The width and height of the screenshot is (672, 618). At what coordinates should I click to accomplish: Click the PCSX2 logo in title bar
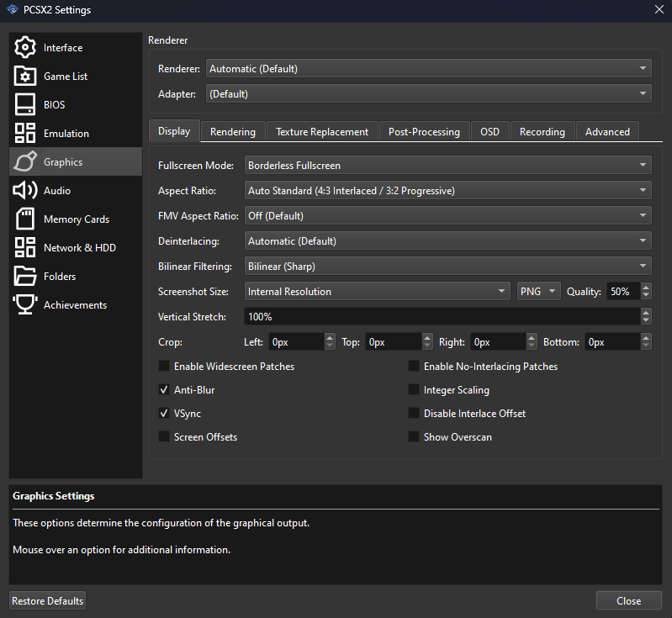pos(13,9)
